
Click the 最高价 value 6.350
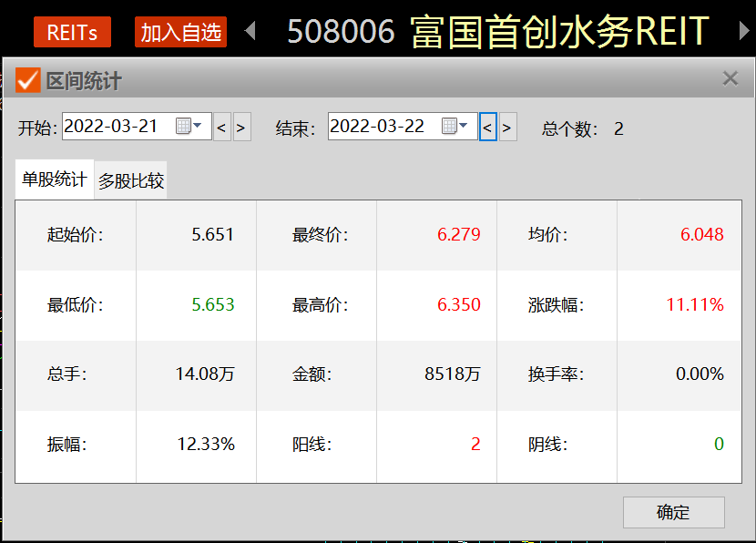coord(458,304)
